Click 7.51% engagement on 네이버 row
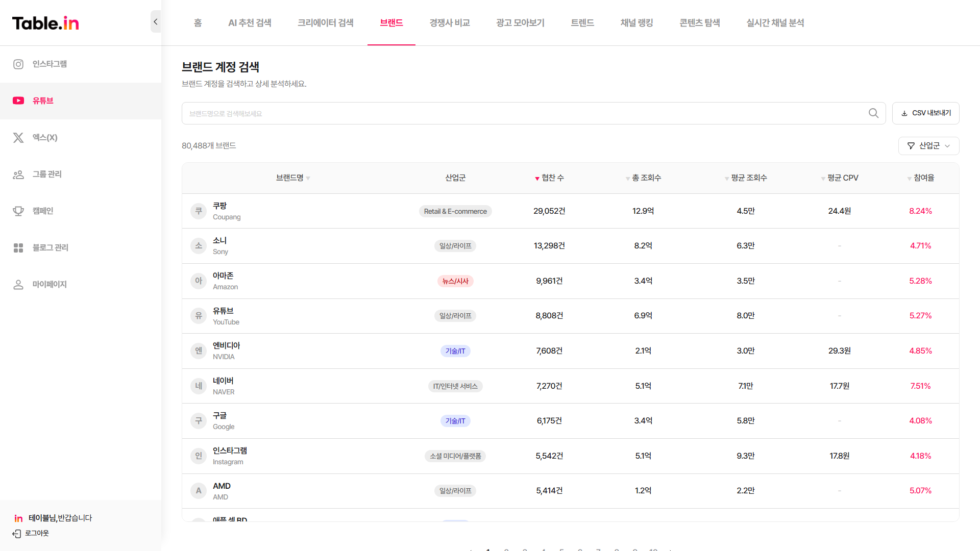Viewport: 980px width, 551px height. click(x=921, y=386)
